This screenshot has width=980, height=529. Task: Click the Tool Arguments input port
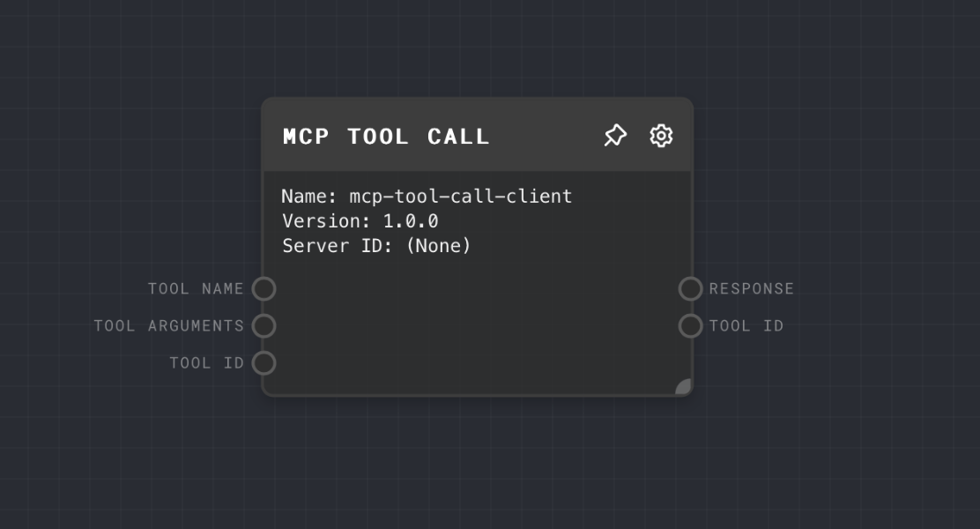(264, 326)
